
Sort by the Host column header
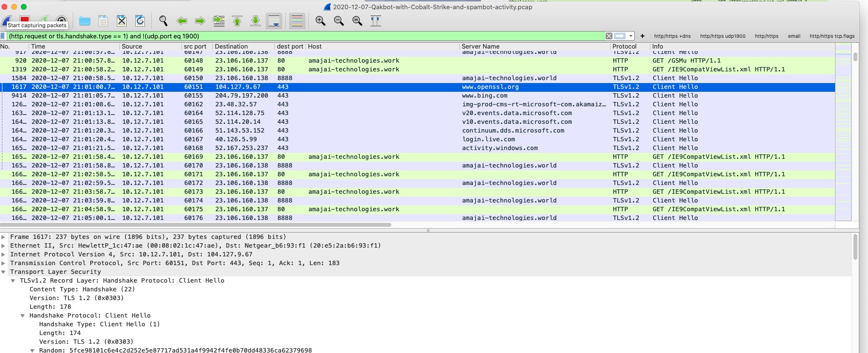pos(382,47)
